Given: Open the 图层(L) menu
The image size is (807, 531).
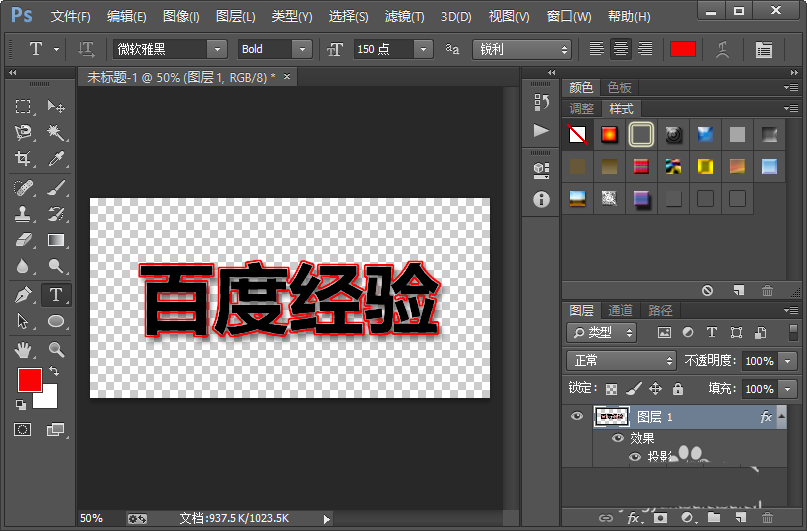Looking at the screenshot, I should (235, 16).
